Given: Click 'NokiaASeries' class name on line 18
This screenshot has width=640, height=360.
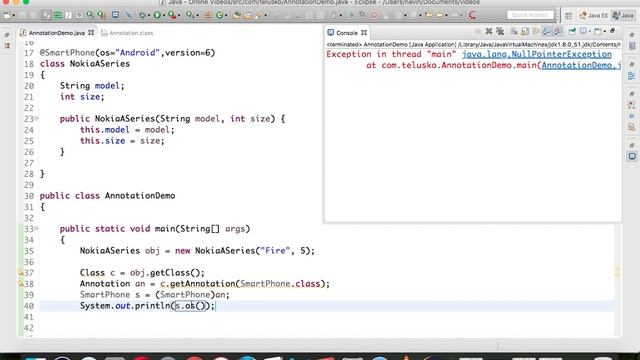Looking at the screenshot, I should click(x=100, y=64).
